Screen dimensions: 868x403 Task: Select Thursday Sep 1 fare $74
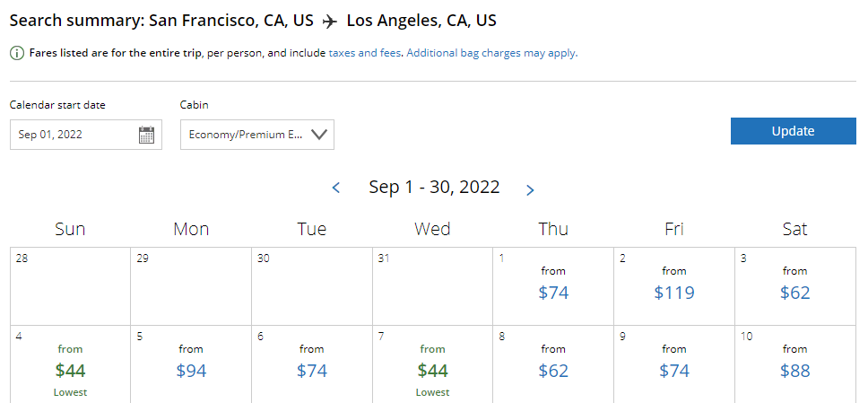pyautogui.click(x=553, y=292)
